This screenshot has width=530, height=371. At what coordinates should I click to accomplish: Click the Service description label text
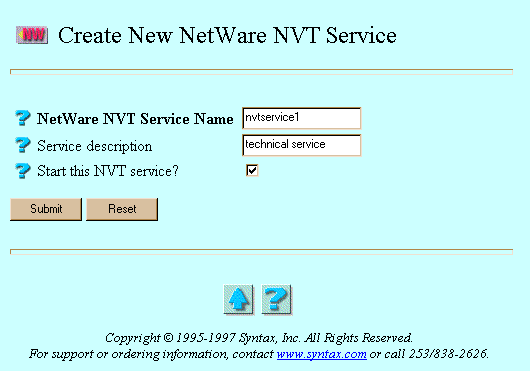(x=95, y=146)
